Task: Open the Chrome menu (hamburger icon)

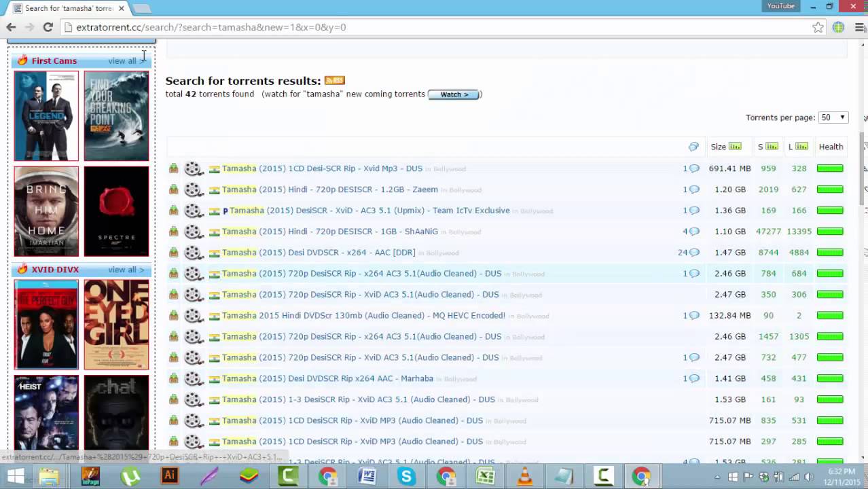Action: [x=858, y=27]
